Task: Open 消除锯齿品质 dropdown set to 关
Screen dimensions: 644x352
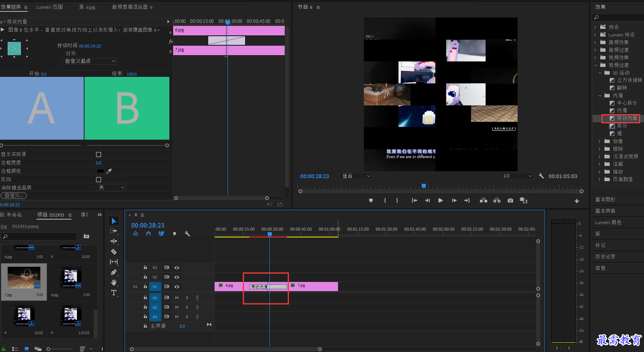Action: point(111,188)
